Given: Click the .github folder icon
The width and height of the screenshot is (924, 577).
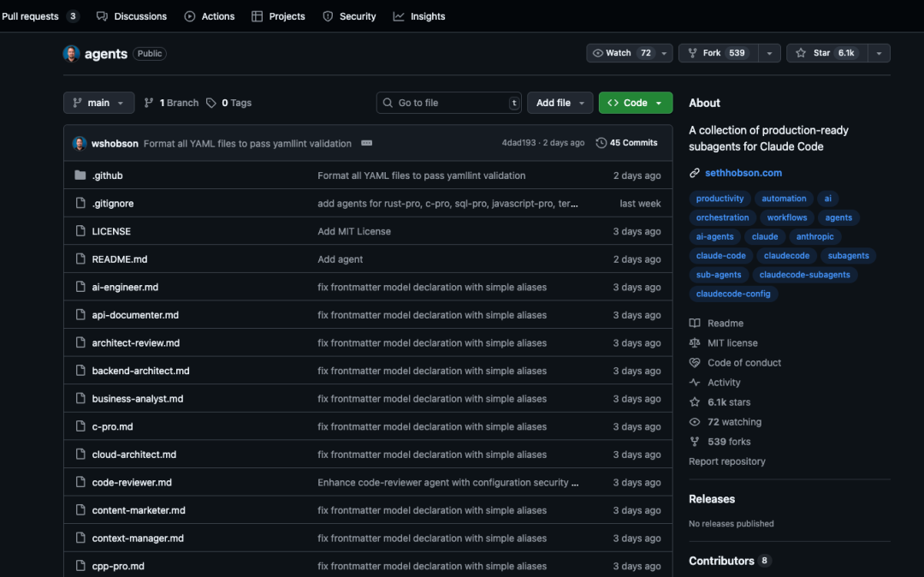Looking at the screenshot, I should click(x=80, y=175).
